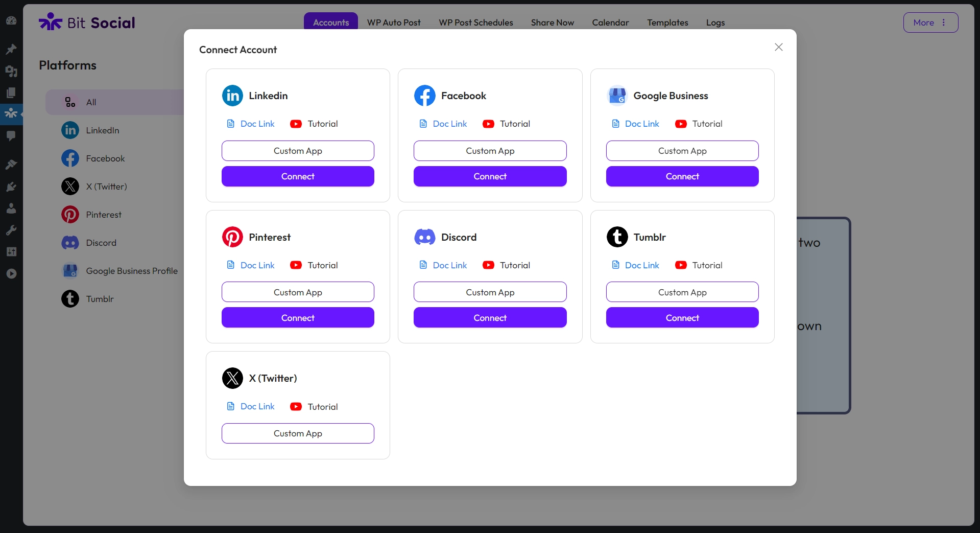Click the LinkedIn logo in the modal
Viewport: 980px width, 533px height.
click(232, 96)
